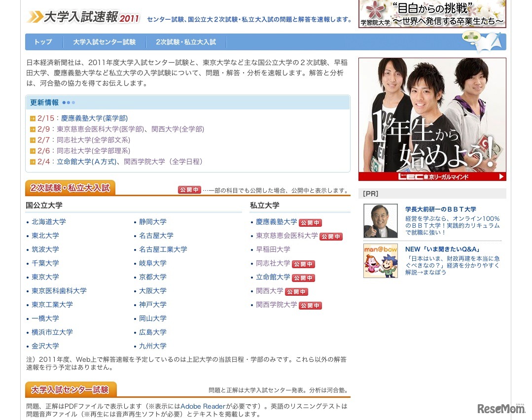Click the 公開中 legend badge in section header

(x=190, y=190)
